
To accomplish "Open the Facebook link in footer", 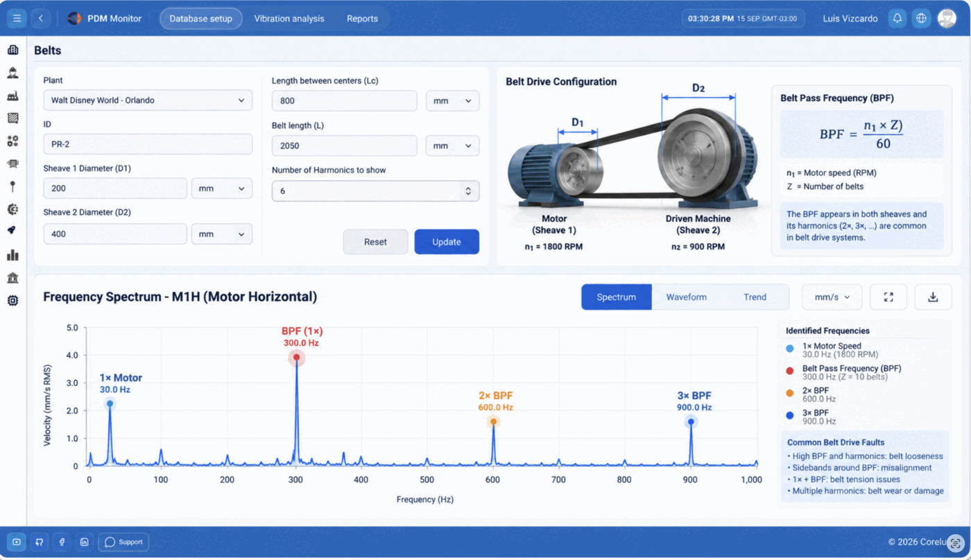I will coord(62,542).
